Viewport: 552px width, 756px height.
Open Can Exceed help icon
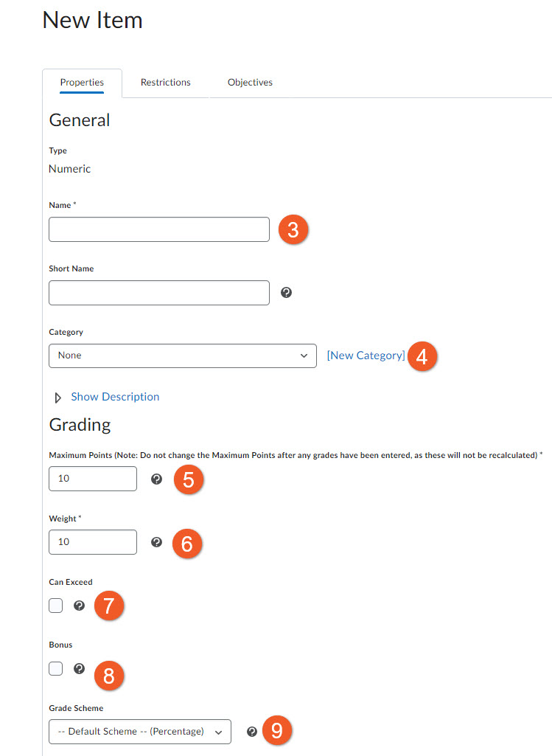click(x=80, y=606)
